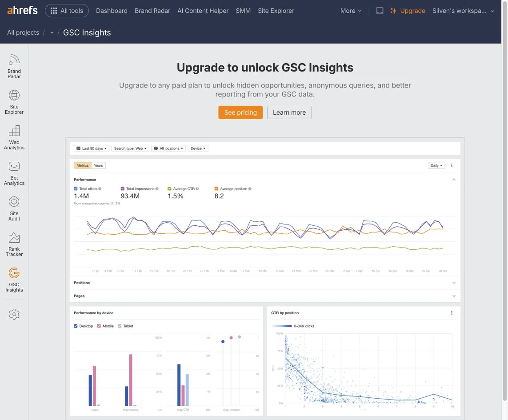Toggle Tablet device checkbox
This screenshot has width=508, height=420.
coord(120,326)
